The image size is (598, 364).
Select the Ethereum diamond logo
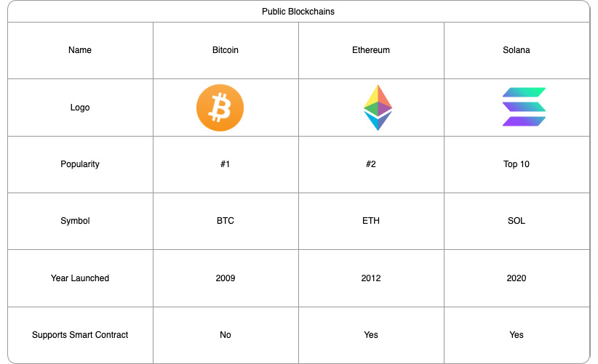(x=378, y=108)
